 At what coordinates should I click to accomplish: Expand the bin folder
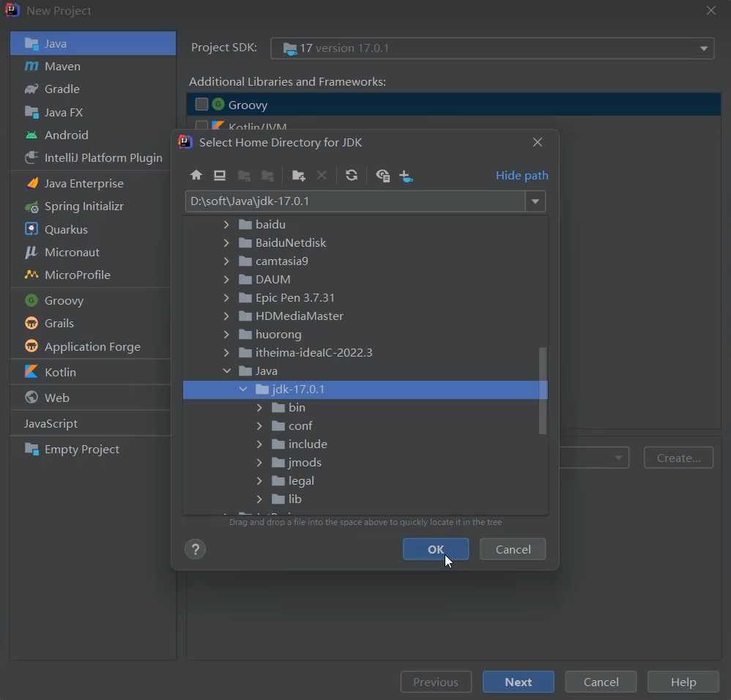[x=259, y=408]
